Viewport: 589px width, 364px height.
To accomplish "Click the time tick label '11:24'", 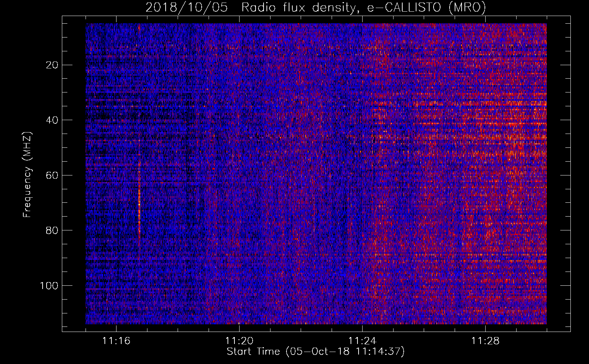I will (362, 341).
